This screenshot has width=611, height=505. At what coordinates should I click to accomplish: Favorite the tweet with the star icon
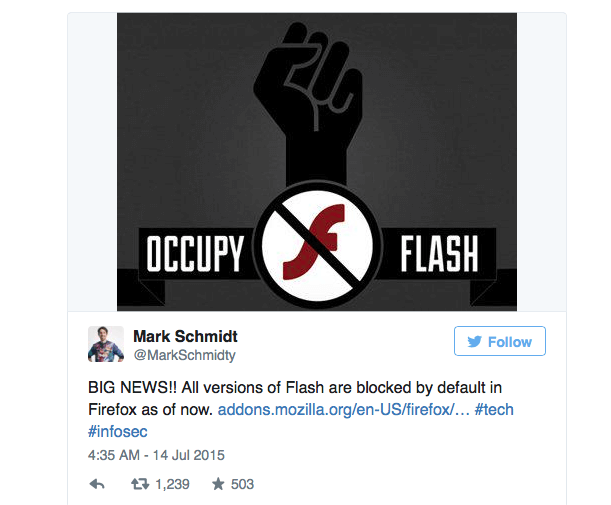tap(218, 484)
